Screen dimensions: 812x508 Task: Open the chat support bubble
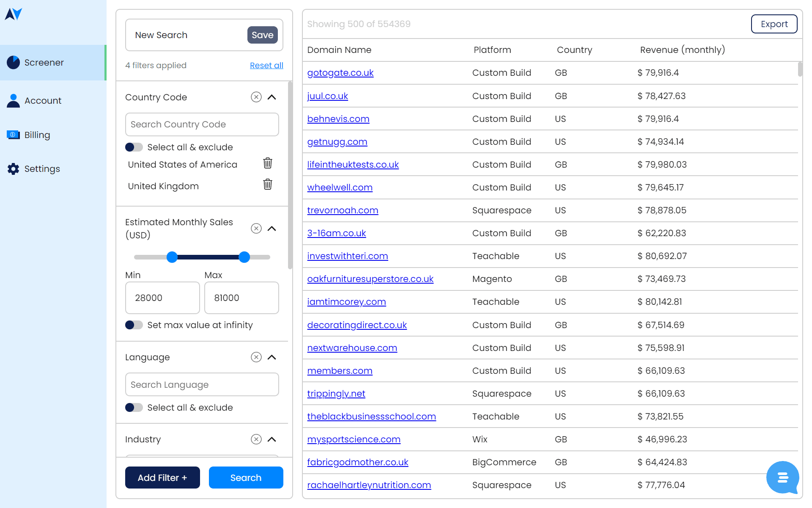[x=782, y=478]
